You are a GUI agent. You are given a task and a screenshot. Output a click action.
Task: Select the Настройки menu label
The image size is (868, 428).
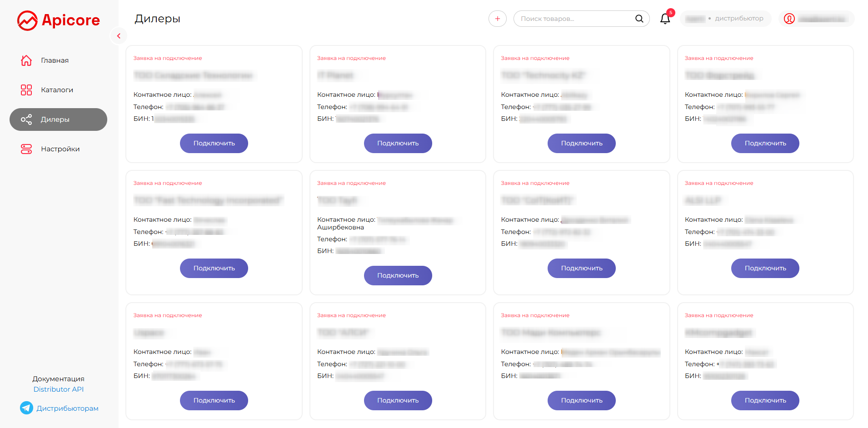click(x=60, y=149)
